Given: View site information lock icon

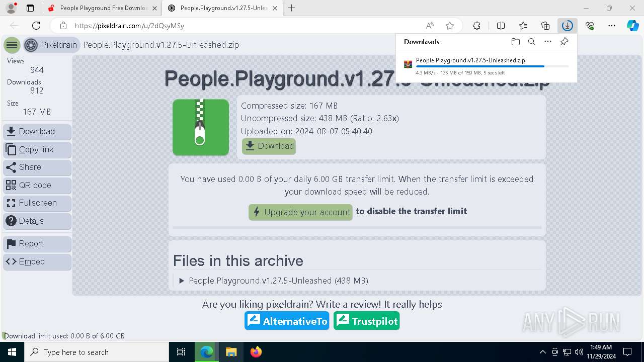Looking at the screenshot, I should click(63, 26).
